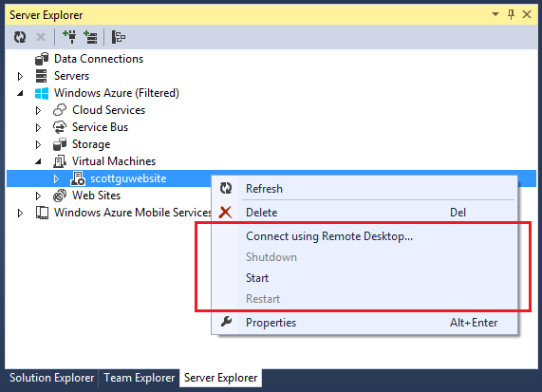Image resolution: width=542 pixels, height=392 pixels.
Task: Expand the Storage node
Action: click(38, 144)
